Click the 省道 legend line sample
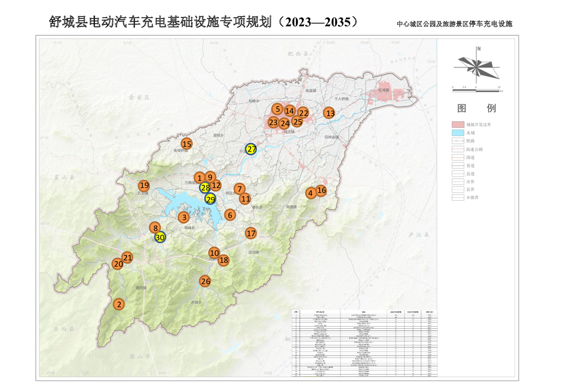 point(458,166)
